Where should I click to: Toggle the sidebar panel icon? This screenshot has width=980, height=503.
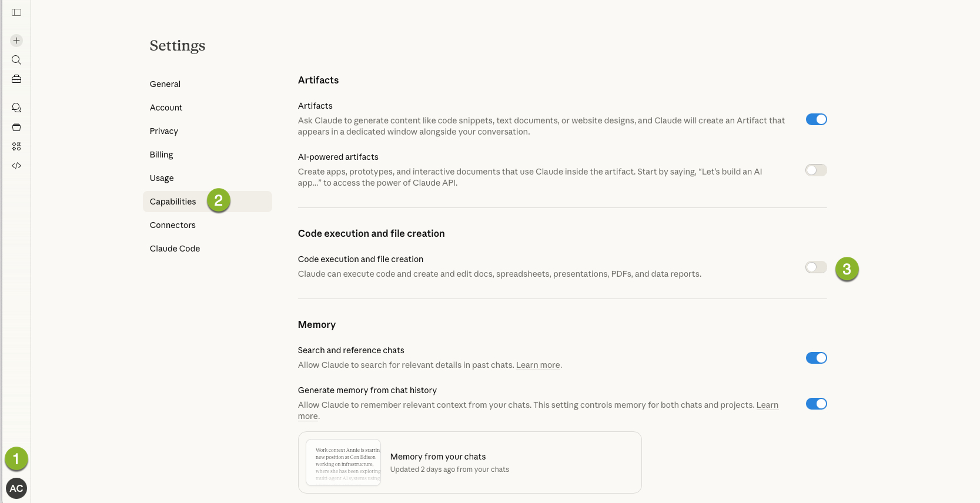pyautogui.click(x=16, y=12)
